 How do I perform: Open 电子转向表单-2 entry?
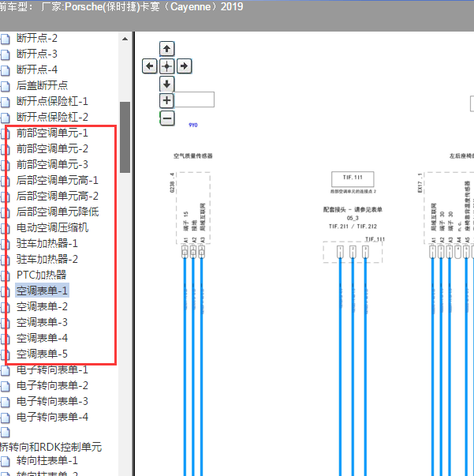pos(52,385)
